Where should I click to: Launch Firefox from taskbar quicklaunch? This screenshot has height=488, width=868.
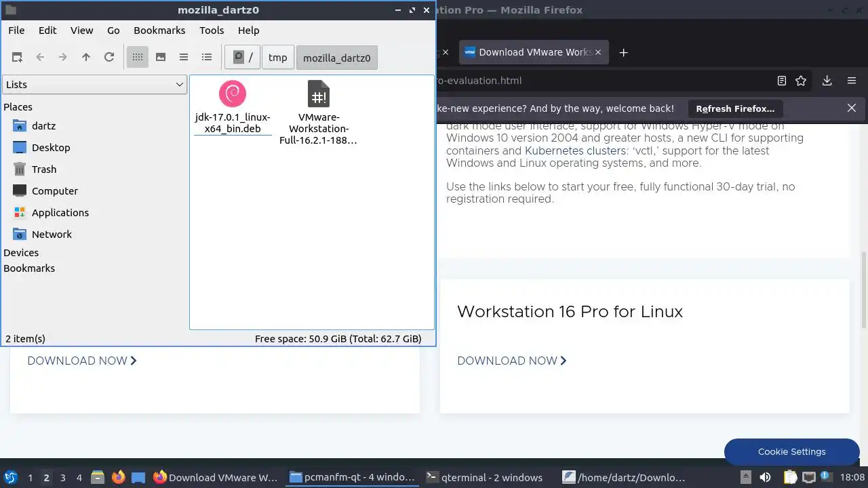[x=119, y=478]
